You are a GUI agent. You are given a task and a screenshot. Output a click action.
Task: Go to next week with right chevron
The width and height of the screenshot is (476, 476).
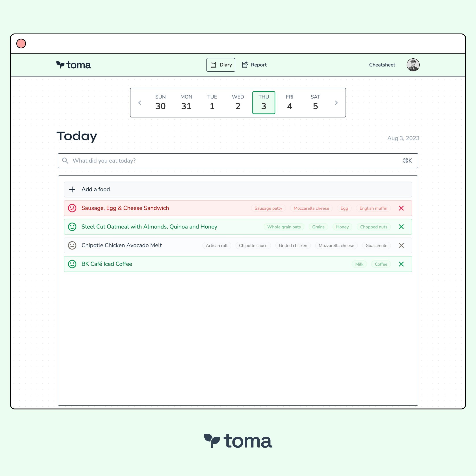(x=336, y=103)
